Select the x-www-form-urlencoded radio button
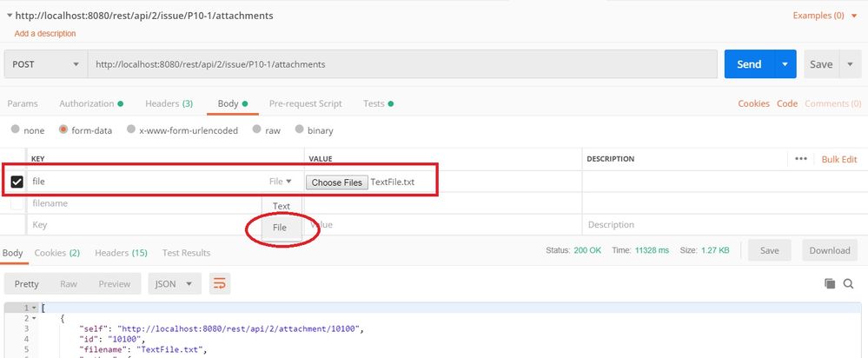Image resolution: width=868 pixels, height=358 pixels. point(130,129)
